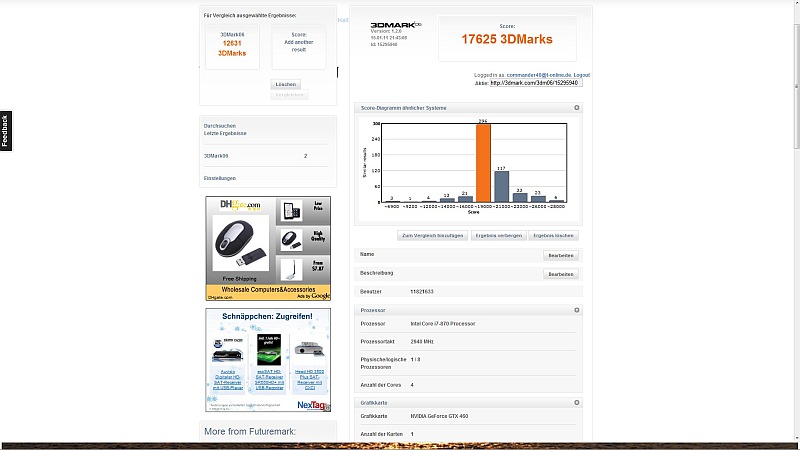The height and width of the screenshot is (450, 800).
Task: Select the 12631 3DMarks comparison result
Action: [232, 46]
